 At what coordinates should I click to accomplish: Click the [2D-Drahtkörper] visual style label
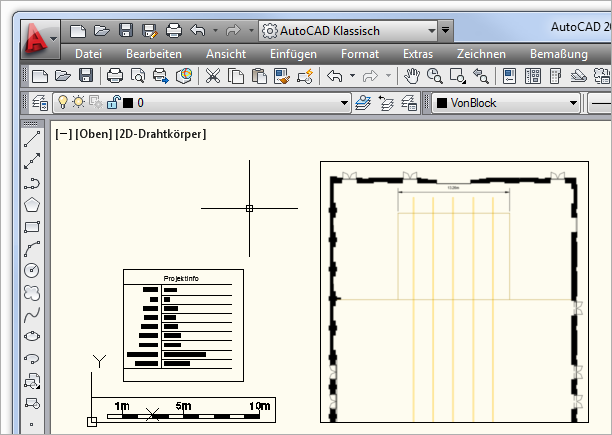pos(161,133)
